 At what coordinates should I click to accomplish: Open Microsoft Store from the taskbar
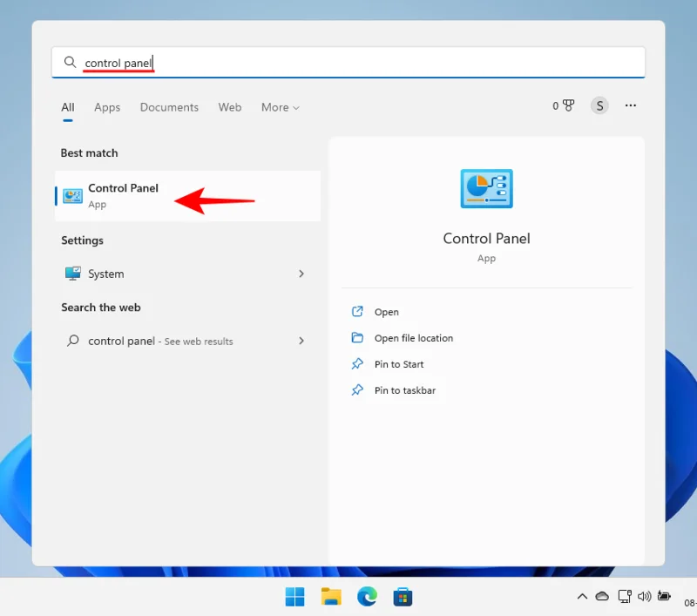[403, 597]
